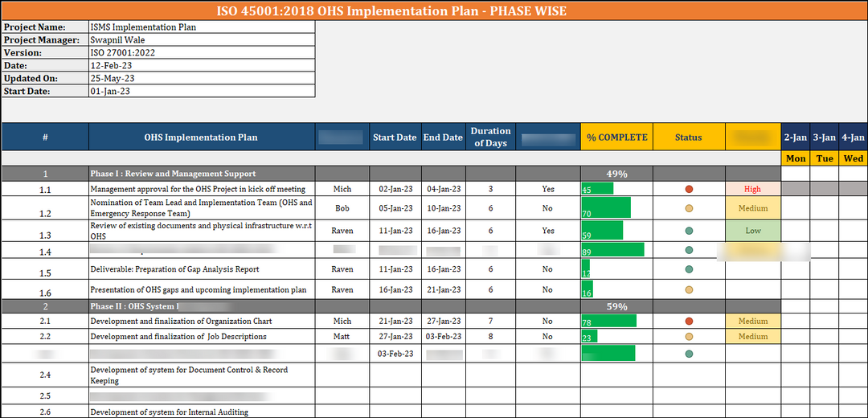Select the yellow status indicator for row 1.2
The image size is (868, 418).
[689, 208]
